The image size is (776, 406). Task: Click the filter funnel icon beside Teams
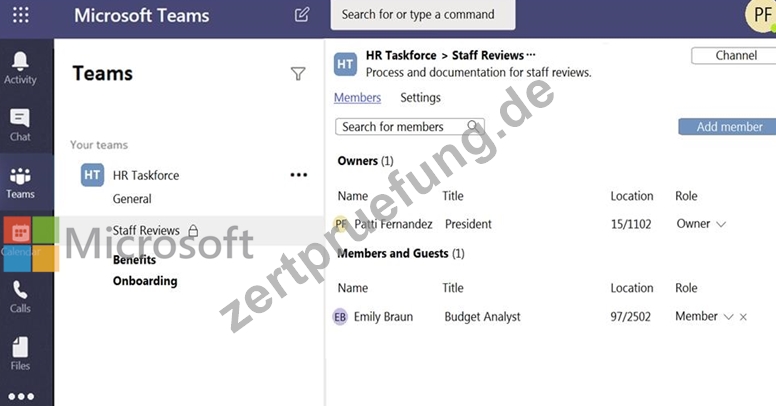point(298,74)
